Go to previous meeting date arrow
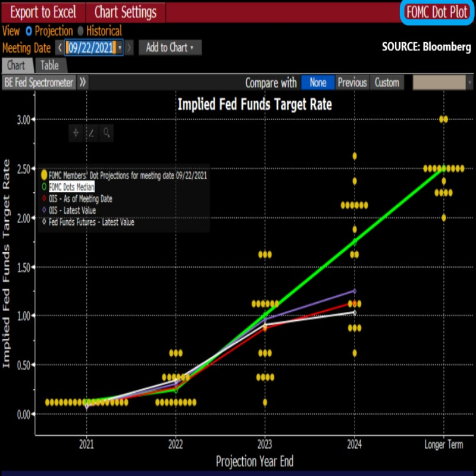 click(59, 48)
